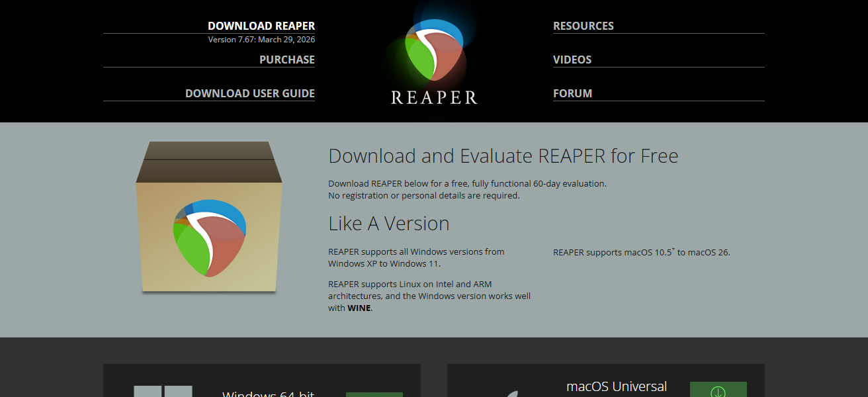Open the RESOURCES section
The width and height of the screenshot is (868, 397).
point(584,26)
